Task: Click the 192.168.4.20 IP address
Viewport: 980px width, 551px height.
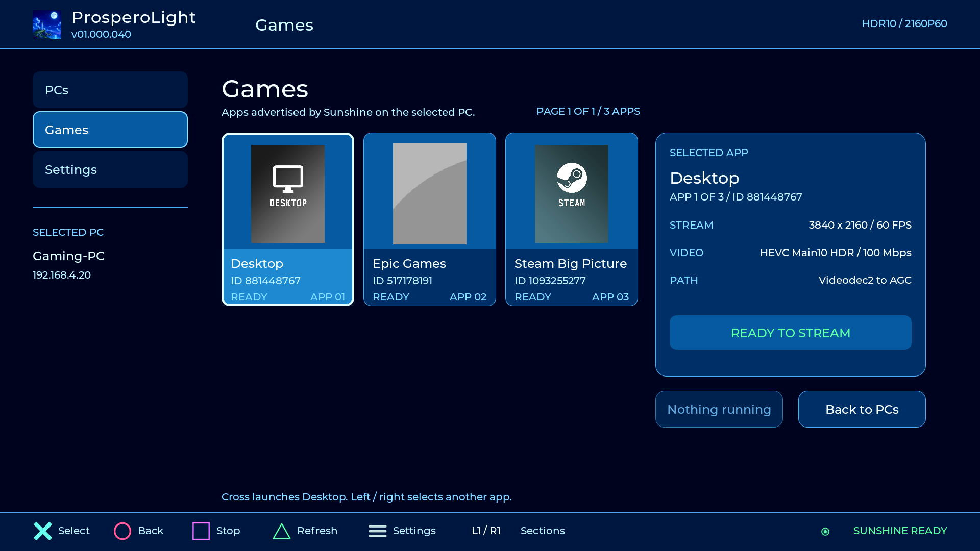Action: pyautogui.click(x=62, y=275)
